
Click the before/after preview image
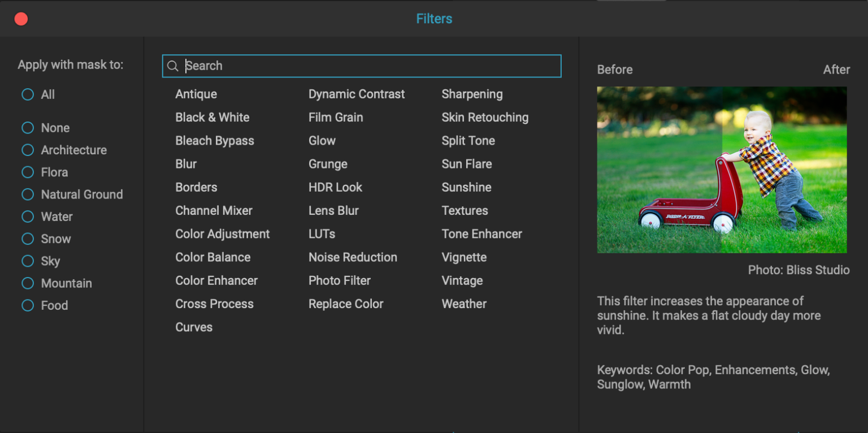pos(722,170)
